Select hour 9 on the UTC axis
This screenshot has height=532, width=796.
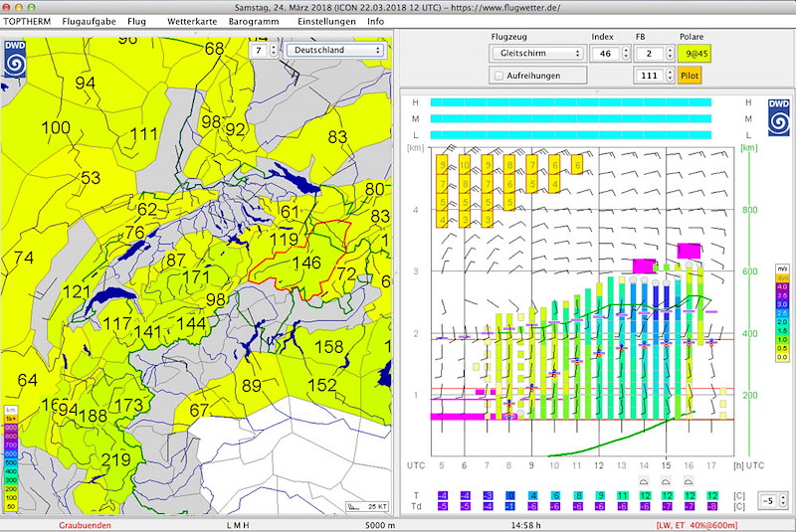click(x=531, y=465)
